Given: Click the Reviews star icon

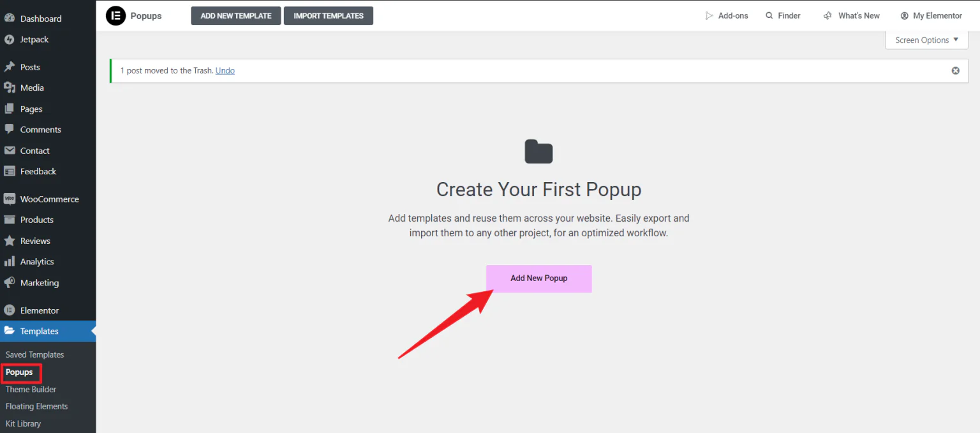Looking at the screenshot, I should [10, 241].
